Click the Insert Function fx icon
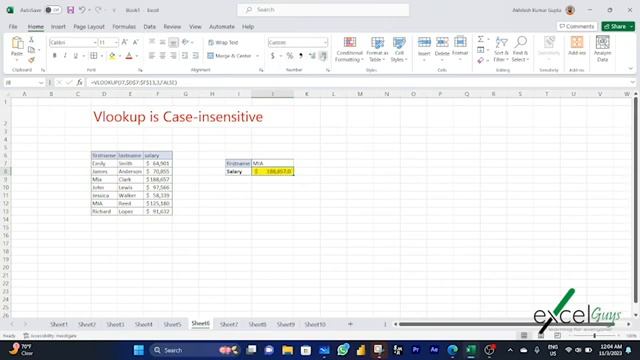Viewport: 640px width, 360px height. coord(79,82)
